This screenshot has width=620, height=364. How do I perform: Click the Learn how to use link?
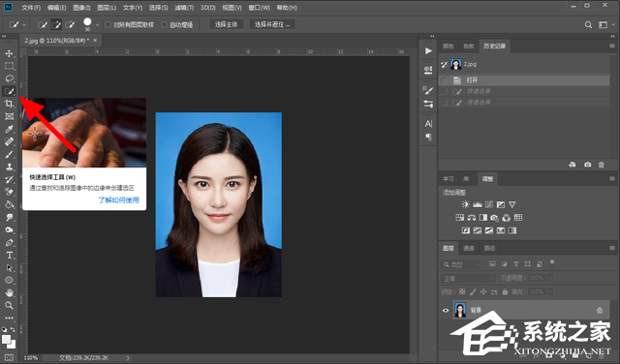click(118, 200)
